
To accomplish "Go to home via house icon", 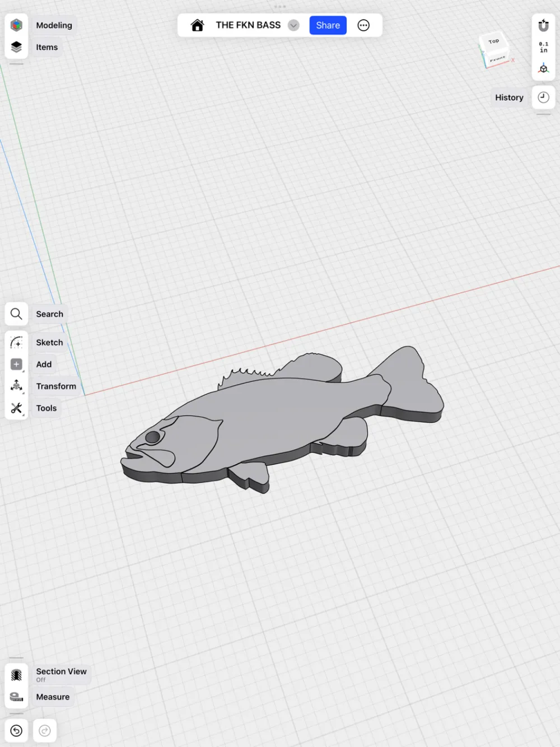I will (197, 25).
